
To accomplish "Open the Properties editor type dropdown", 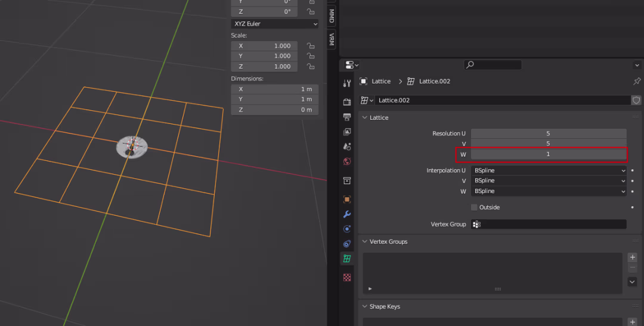I will [x=352, y=65].
